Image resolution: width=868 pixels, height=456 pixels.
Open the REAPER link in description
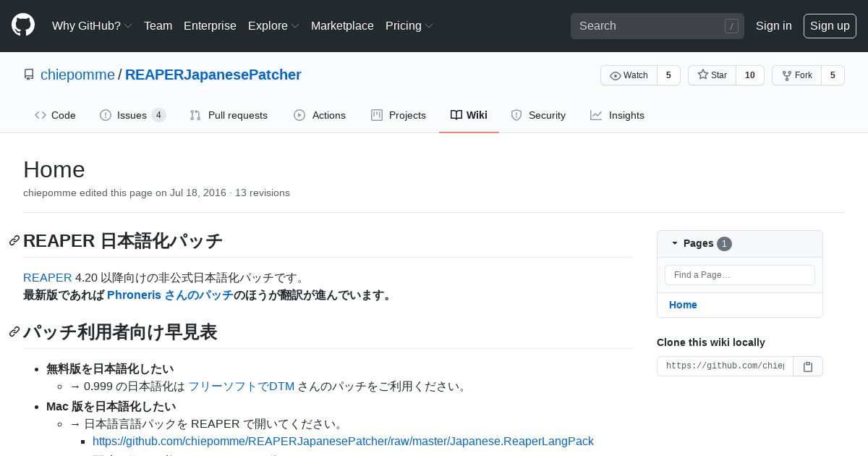click(x=48, y=278)
